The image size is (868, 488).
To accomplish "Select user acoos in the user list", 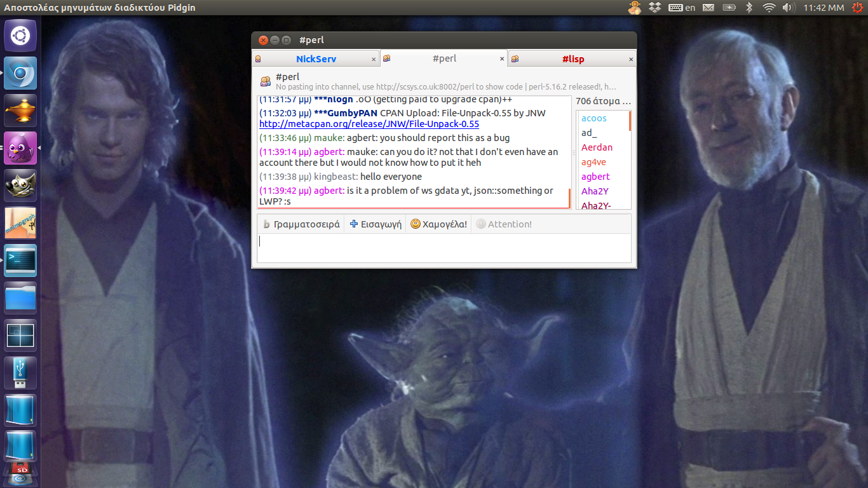I will tap(594, 118).
